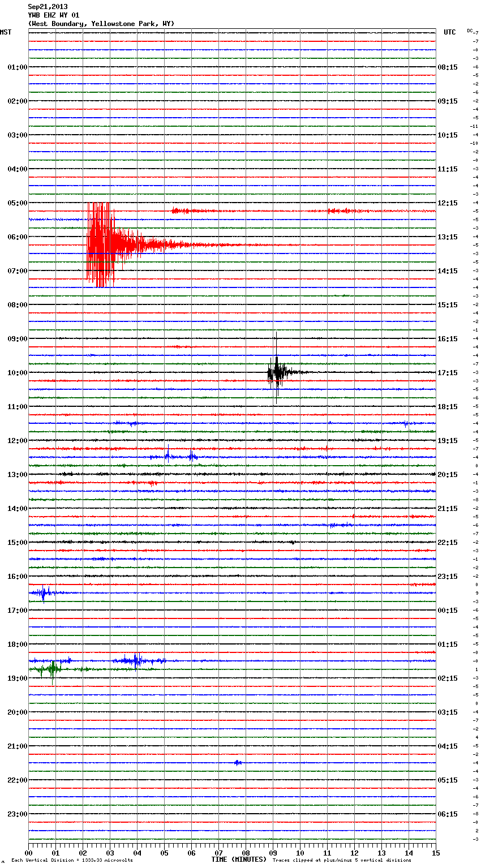Image resolution: width=481 pixels, height=868 pixels.
Task: Click the DC column header
Action: click(470, 31)
